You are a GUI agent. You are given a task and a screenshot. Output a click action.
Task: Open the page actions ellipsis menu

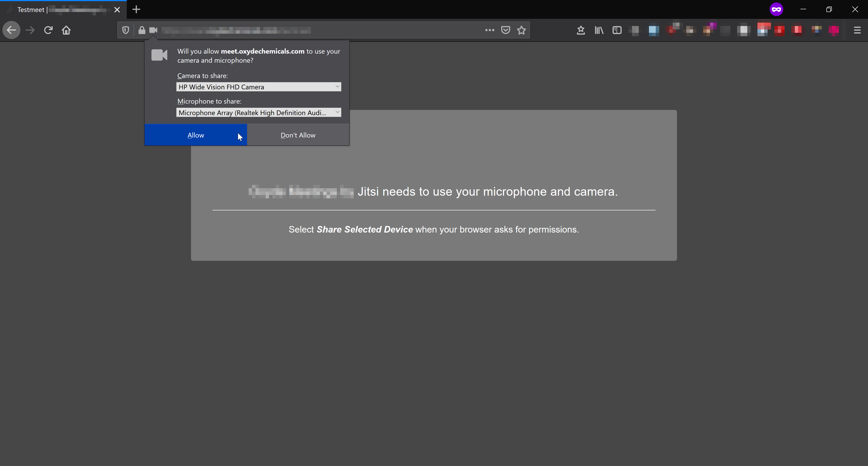tap(489, 30)
